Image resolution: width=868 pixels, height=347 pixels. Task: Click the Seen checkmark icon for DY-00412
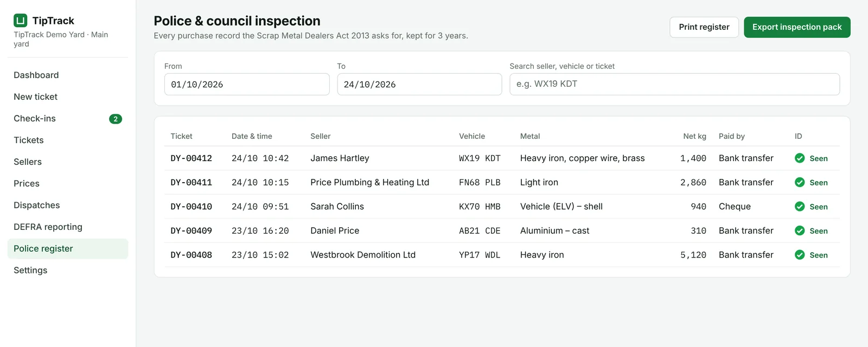pyautogui.click(x=800, y=158)
